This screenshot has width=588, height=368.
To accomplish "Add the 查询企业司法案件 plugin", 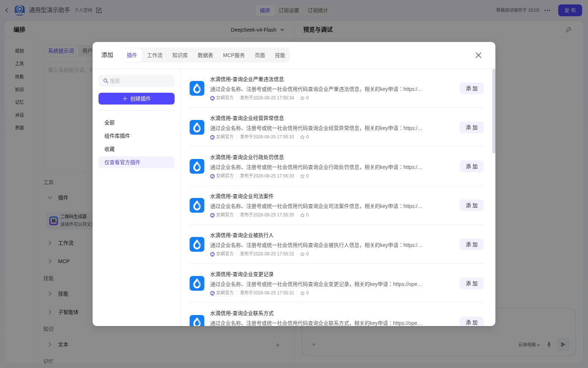I will [472, 205].
